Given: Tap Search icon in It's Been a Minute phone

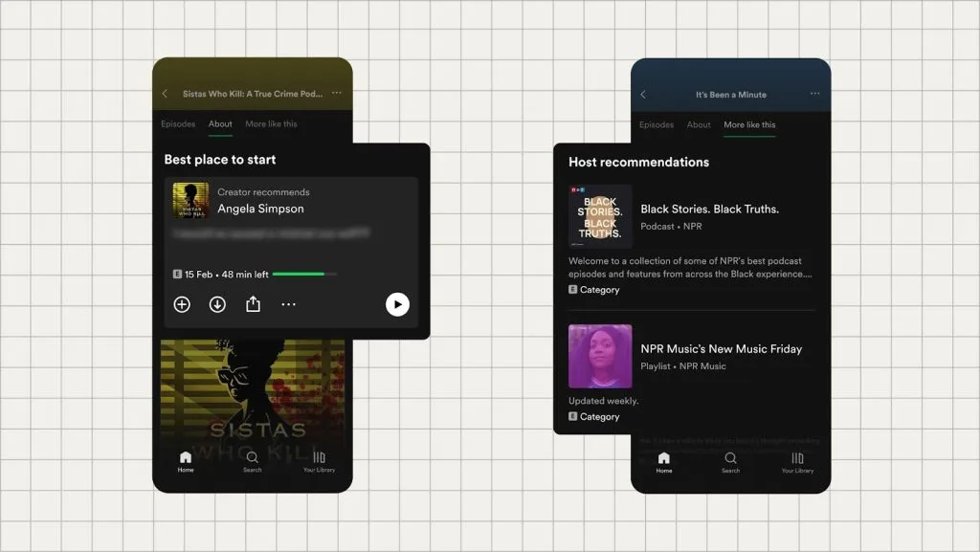Looking at the screenshot, I should coord(730,463).
